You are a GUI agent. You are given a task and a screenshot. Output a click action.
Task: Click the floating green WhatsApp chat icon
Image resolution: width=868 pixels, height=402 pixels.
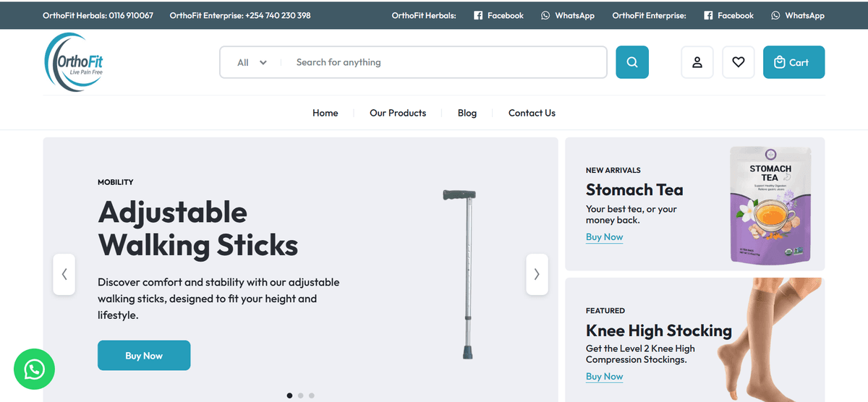coord(34,369)
